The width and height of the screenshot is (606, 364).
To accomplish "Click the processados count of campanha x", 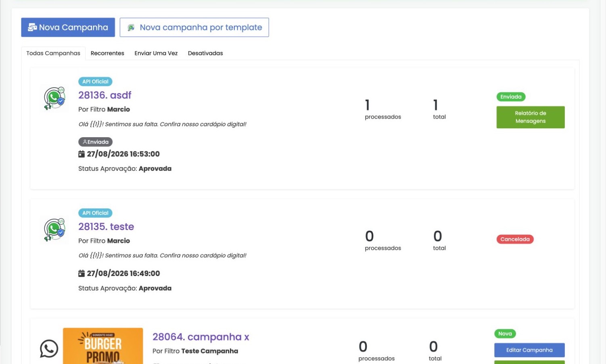I will [363, 347].
